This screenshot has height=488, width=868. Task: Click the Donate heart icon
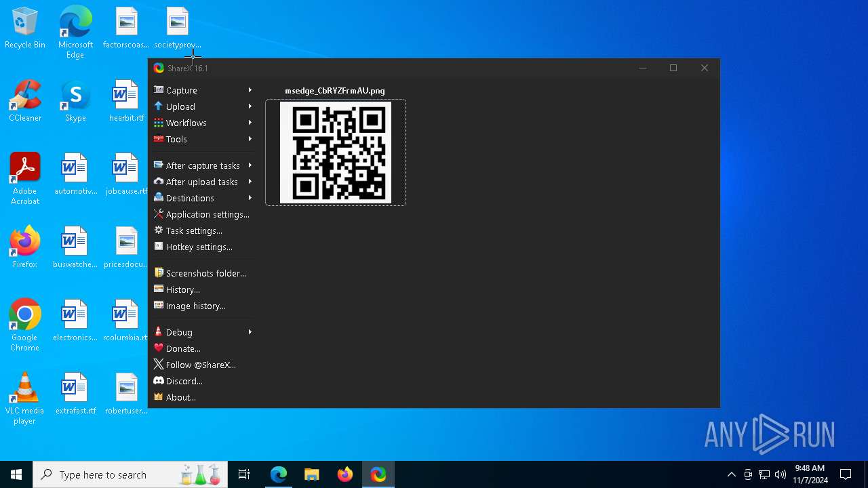tap(159, 348)
